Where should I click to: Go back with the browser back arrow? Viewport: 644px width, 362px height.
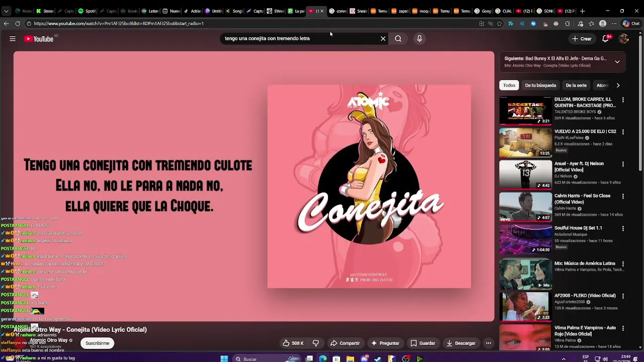click(6, 24)
